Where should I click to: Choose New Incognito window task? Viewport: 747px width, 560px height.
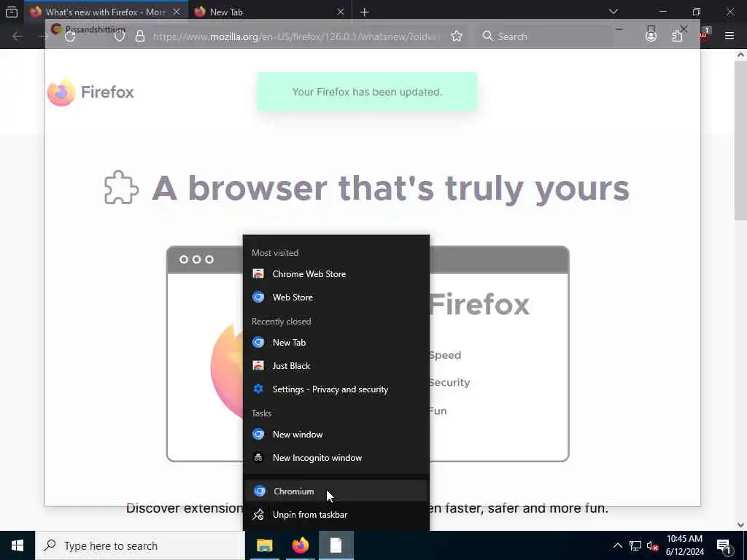coord(336,458)
